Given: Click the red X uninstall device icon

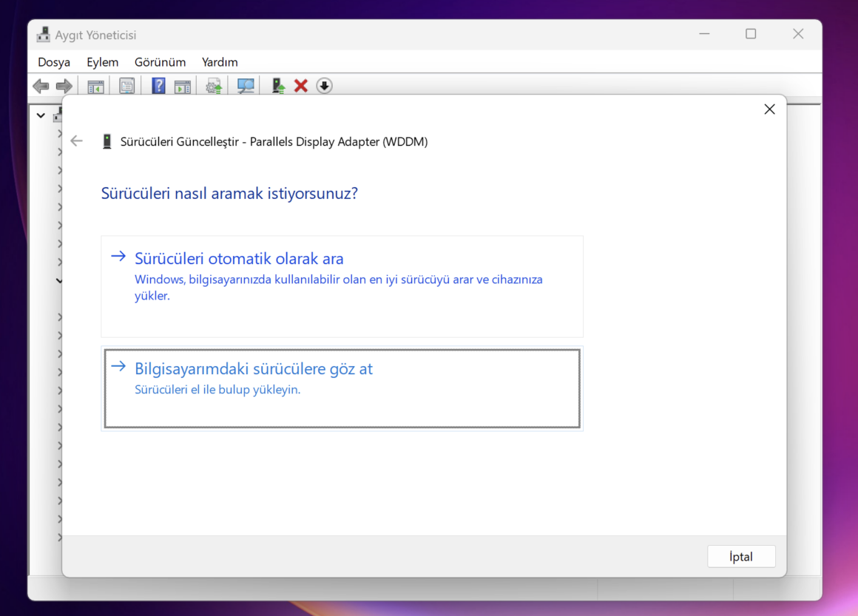Looking at the screenshot, I should (301, 86).
